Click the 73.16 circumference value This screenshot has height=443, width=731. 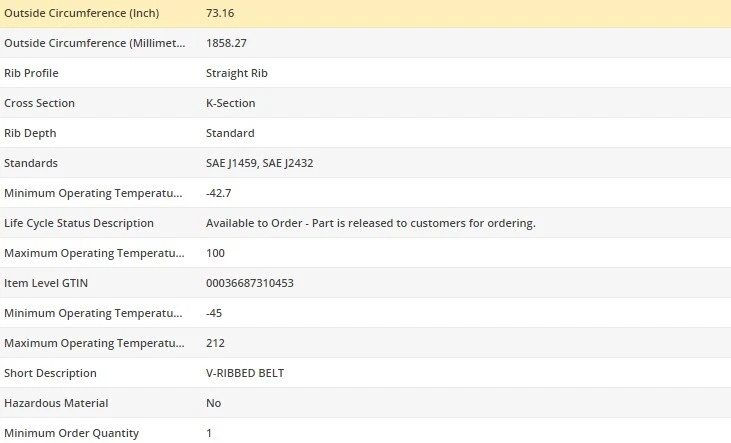click(x=220, y=13)
